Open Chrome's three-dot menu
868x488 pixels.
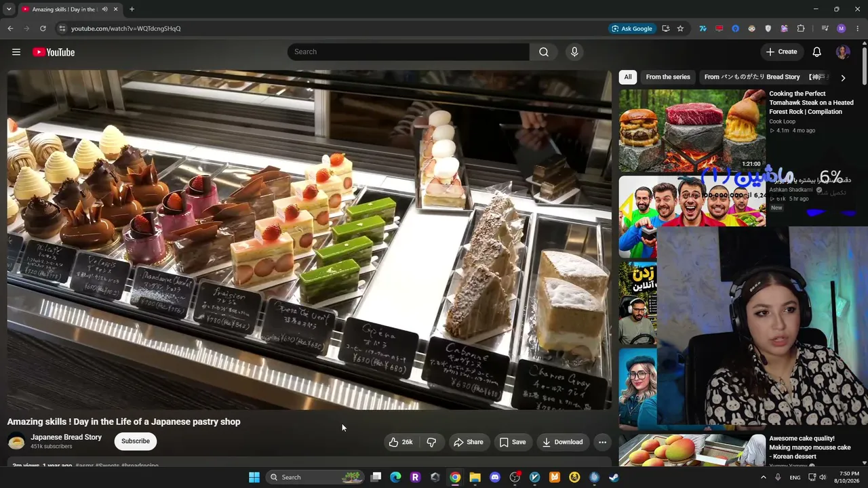(858, 28)
